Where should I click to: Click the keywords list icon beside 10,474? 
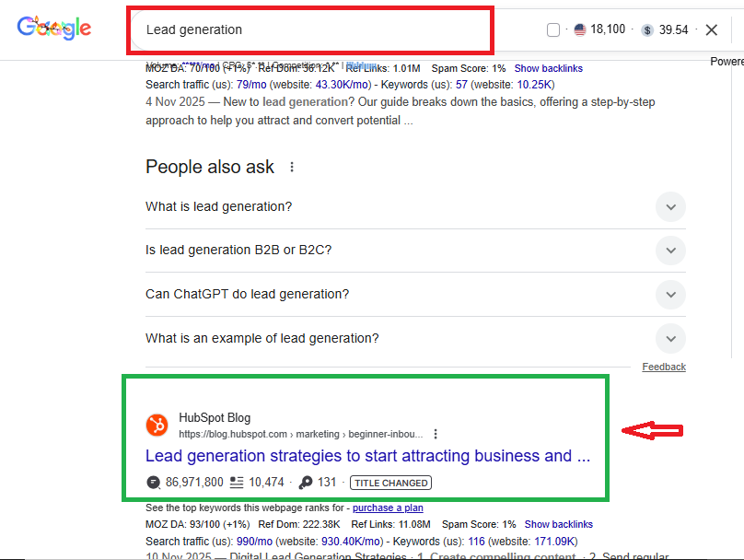pos(236,482)
